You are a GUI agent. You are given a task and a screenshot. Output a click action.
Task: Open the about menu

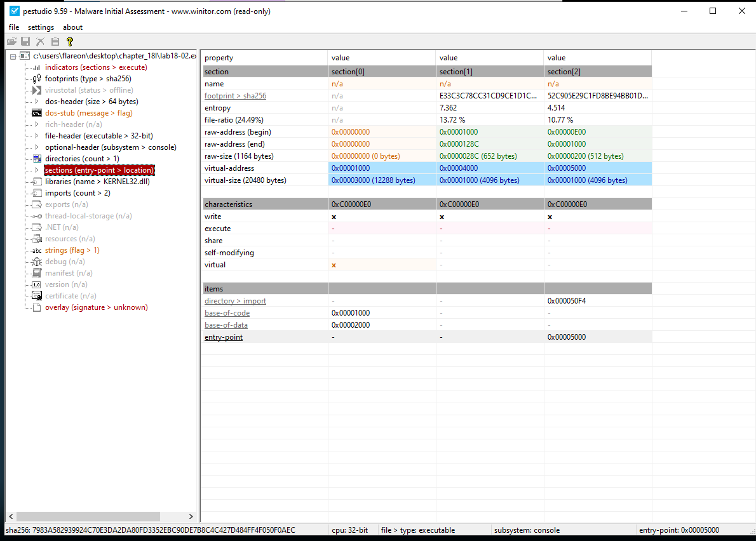coord(72,27)
